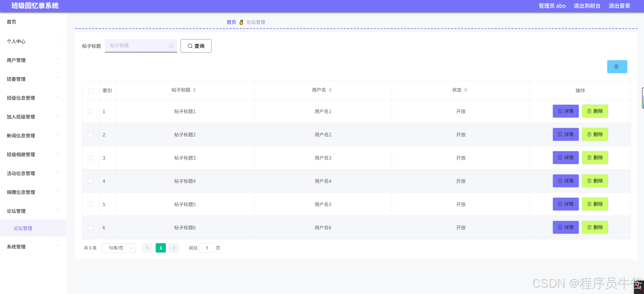The width and height of the screenshot is (644, 294).
Task: Click 退出登录 in the top bar
Action: [x=619, y=6]
